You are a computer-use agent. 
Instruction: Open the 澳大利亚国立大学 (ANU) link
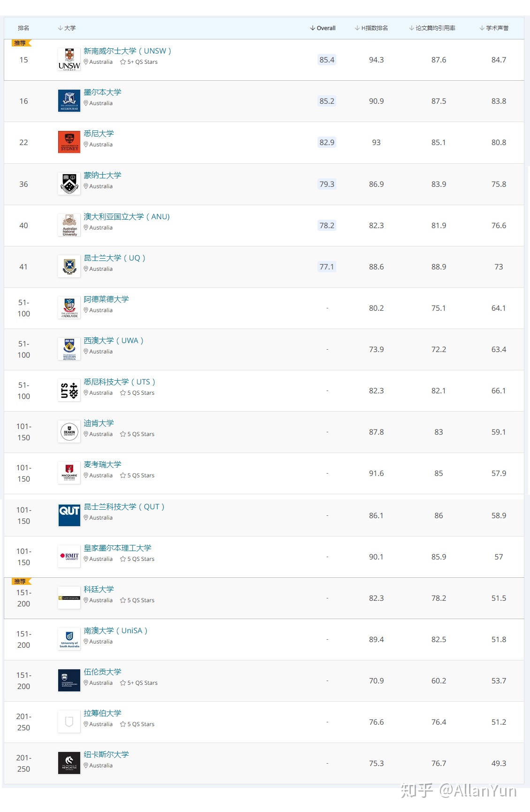(x=127, y=216)
